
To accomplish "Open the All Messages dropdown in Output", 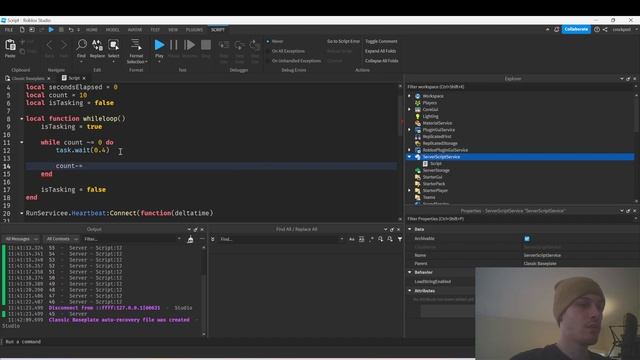I will pos(21,239).
